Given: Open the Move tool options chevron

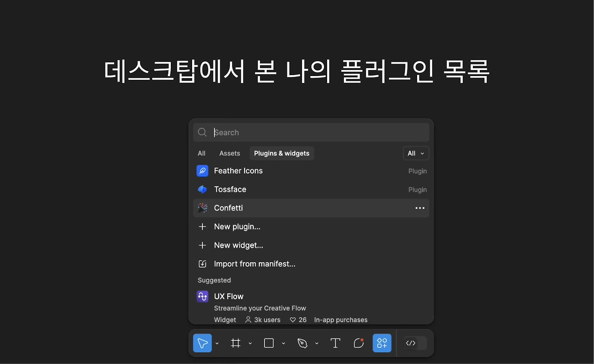Looking at the screenshot, I should [217, 344].
